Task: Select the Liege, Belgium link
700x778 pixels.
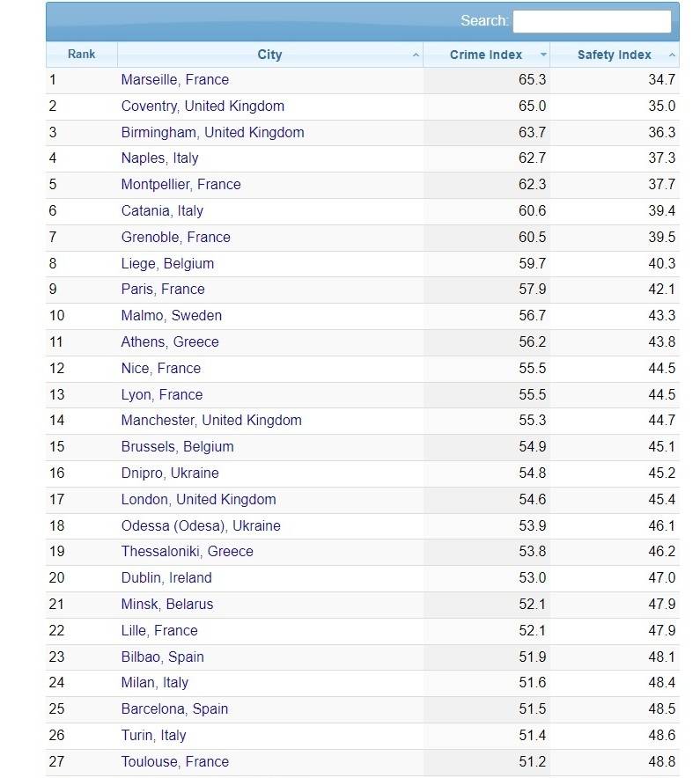Action: pyautogui.click(x=167, y=263)
